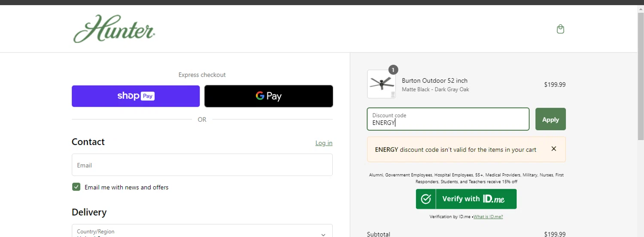644x237 pixels.
Task: Click the Express checkout label
Action: tap(202, 75)
